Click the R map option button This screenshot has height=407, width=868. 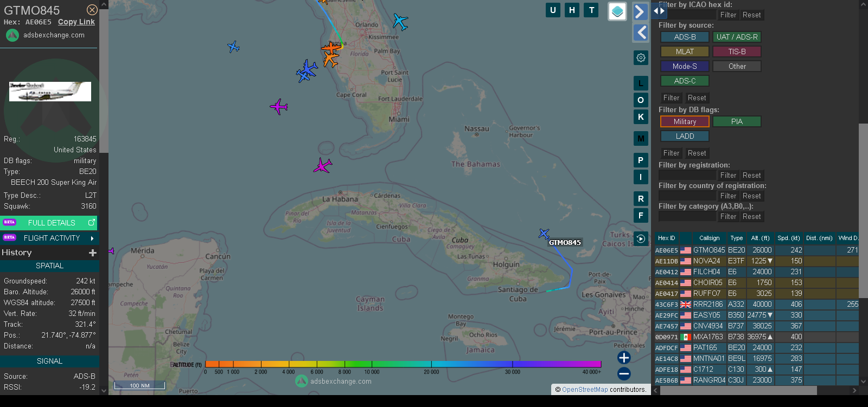pos(641,199)
